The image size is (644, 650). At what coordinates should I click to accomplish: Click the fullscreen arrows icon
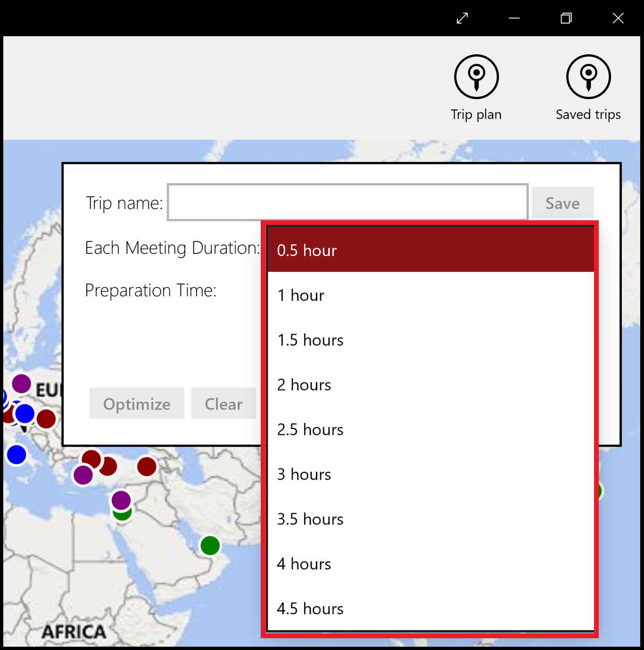[x=462, y=18]
